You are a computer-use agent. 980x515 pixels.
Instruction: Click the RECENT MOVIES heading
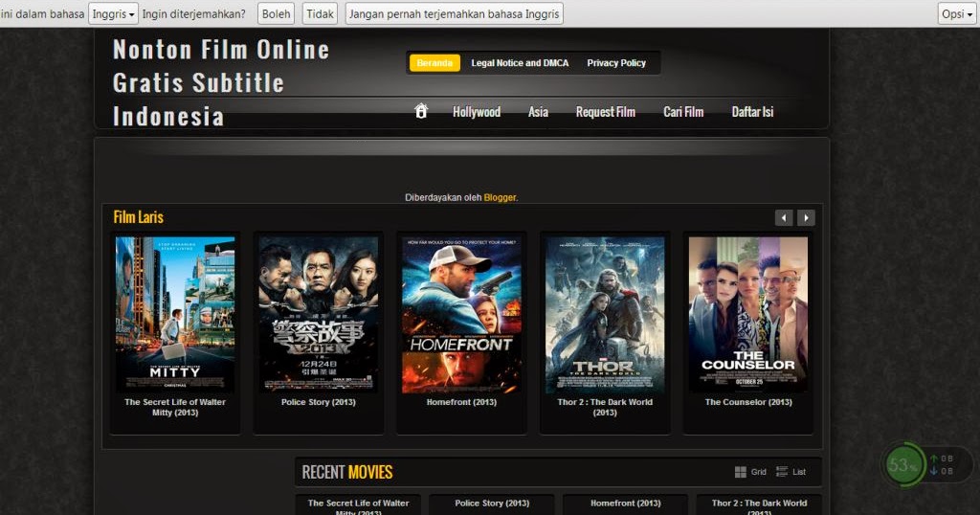click(346, 472)
